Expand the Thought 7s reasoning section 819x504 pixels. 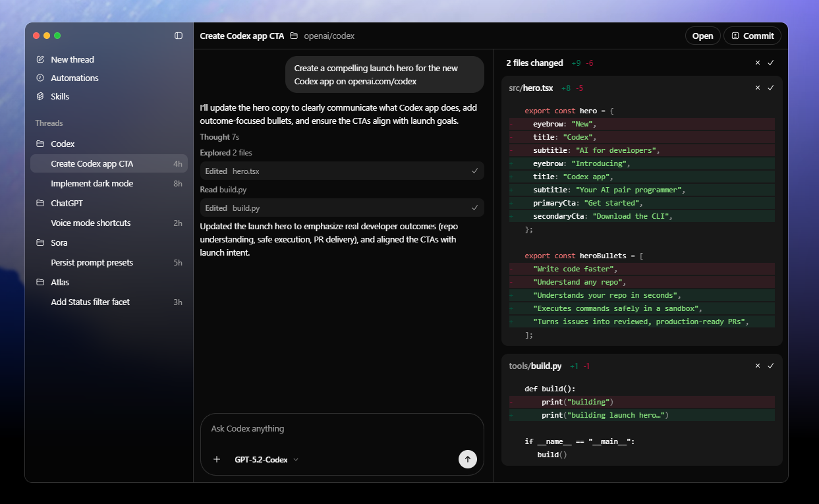pos(219,137)
